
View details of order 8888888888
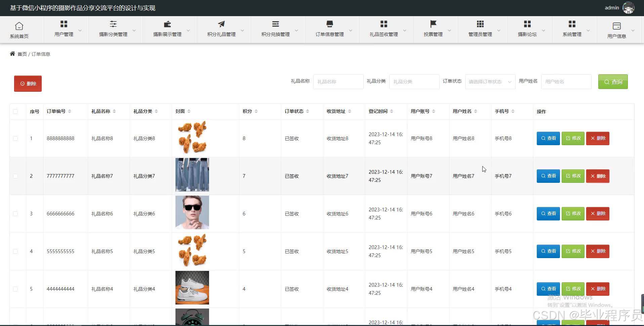[x=548, y=138]
